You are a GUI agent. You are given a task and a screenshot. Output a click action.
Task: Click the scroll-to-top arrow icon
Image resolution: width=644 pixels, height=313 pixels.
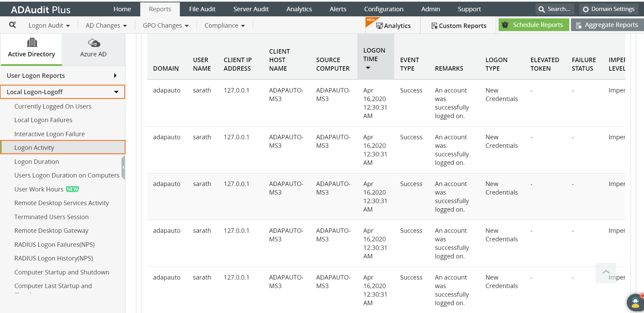[606, 272]
